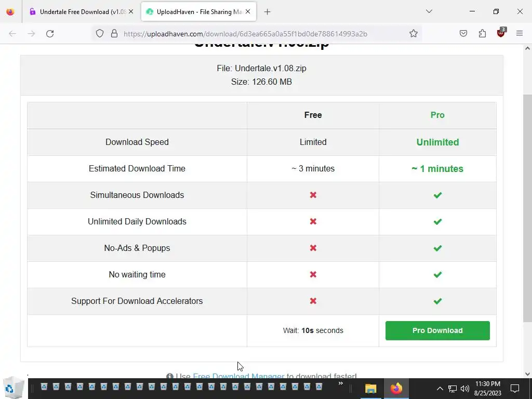Viewport: 532px width, 399px height.
Task: View site security padlock info
Action: tap(114, 33)
